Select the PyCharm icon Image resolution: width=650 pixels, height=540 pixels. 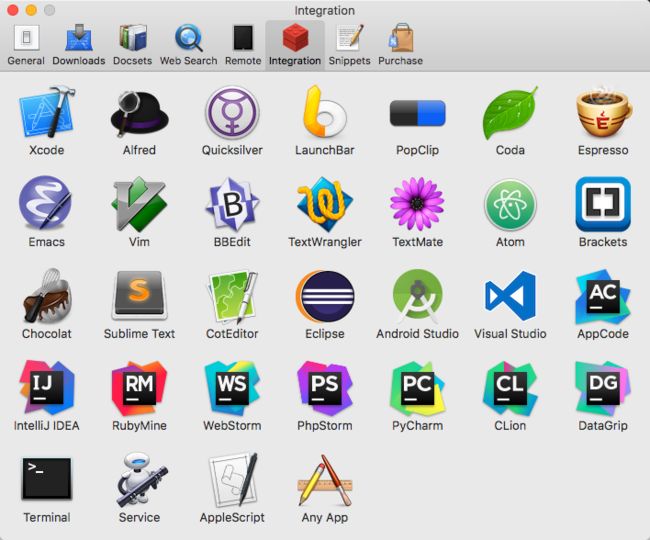417,388
